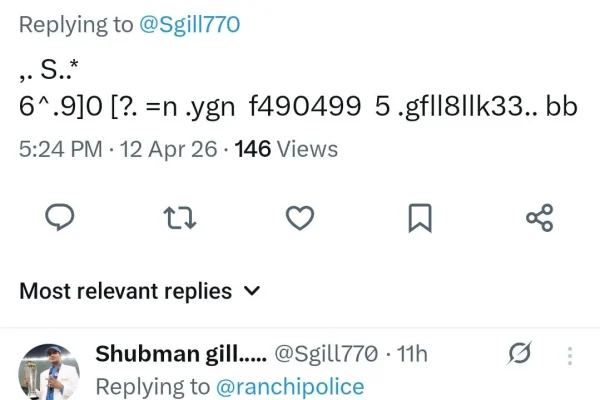The width and height of the screenshot is (600, 400).
Task: Click the Shubman gill display name
Action: pyautogui.click(x=181, y=354)
